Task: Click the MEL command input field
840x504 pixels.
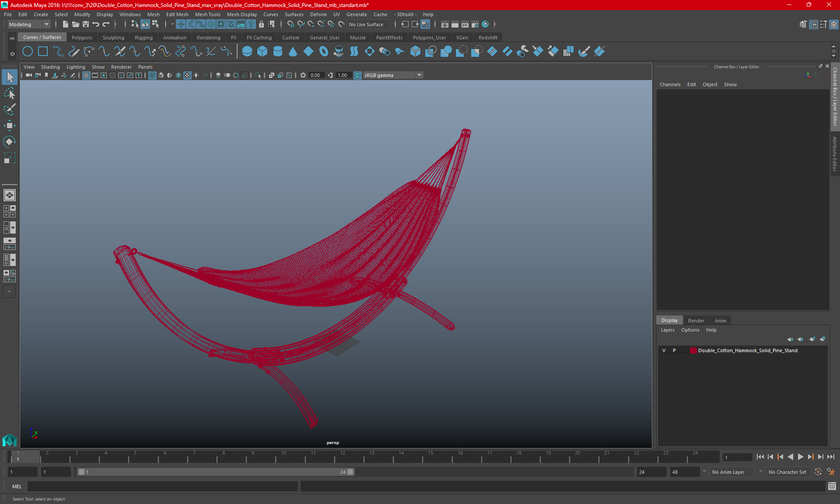Action: (x=163, y=486)
